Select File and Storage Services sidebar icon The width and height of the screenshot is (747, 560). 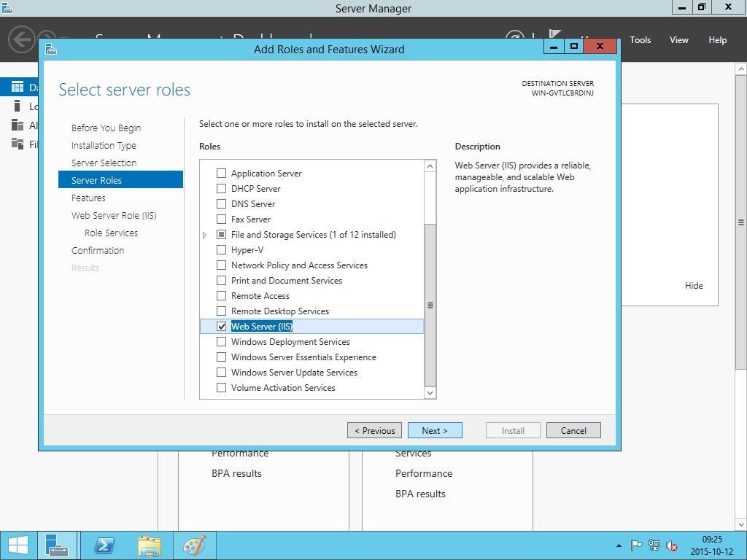(18, 144)
